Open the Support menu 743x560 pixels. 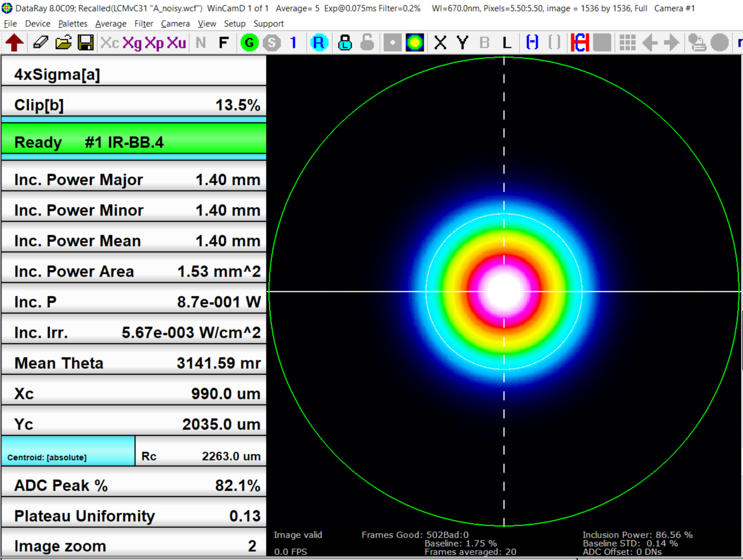tap(268, 24)
